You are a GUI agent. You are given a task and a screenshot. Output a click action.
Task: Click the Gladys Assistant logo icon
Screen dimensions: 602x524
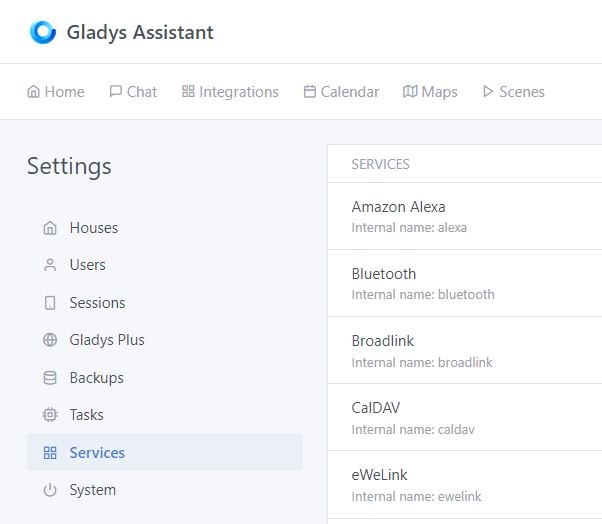(43, 32)
